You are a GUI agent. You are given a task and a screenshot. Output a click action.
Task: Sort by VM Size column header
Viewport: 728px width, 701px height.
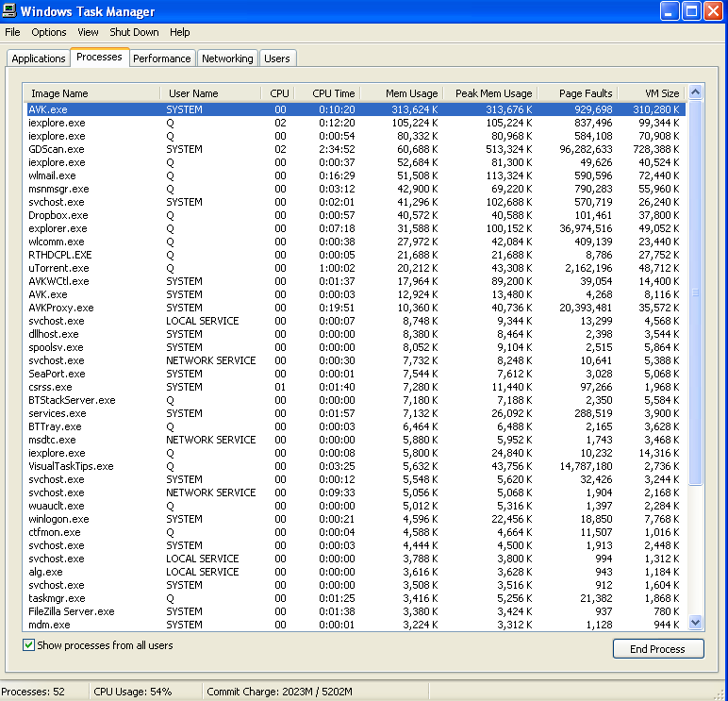[652, 93]
